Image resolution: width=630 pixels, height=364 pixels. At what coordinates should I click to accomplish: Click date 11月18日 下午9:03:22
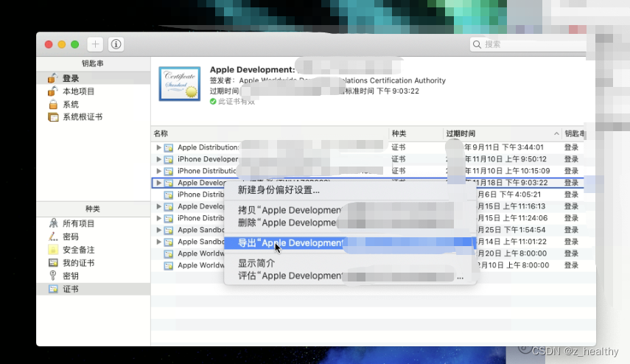(x=506, y=183)
